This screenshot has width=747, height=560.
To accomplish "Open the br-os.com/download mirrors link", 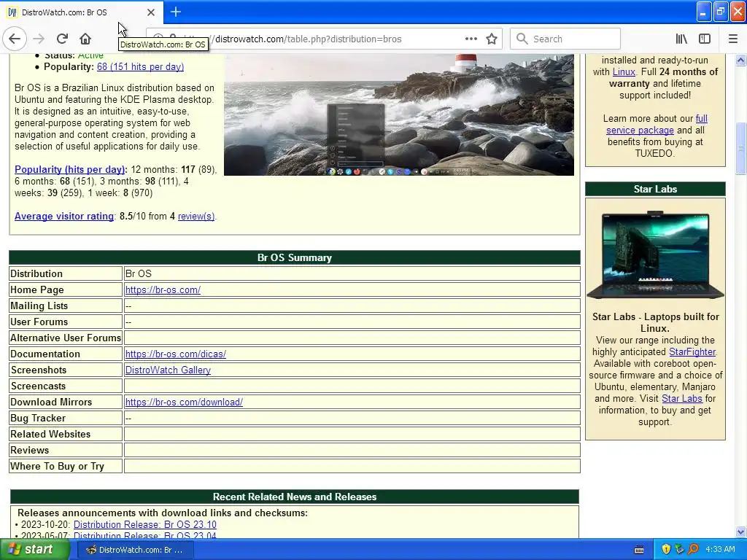I will point(184,402).
